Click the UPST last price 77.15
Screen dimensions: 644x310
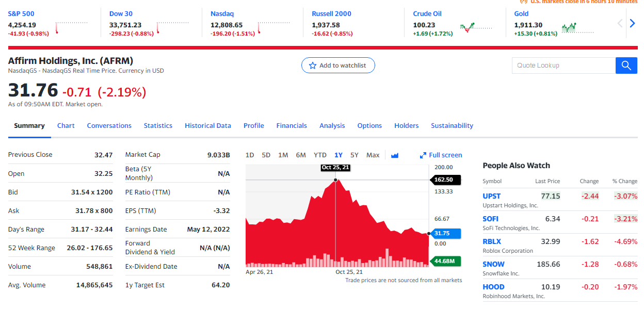click(551, 196)
